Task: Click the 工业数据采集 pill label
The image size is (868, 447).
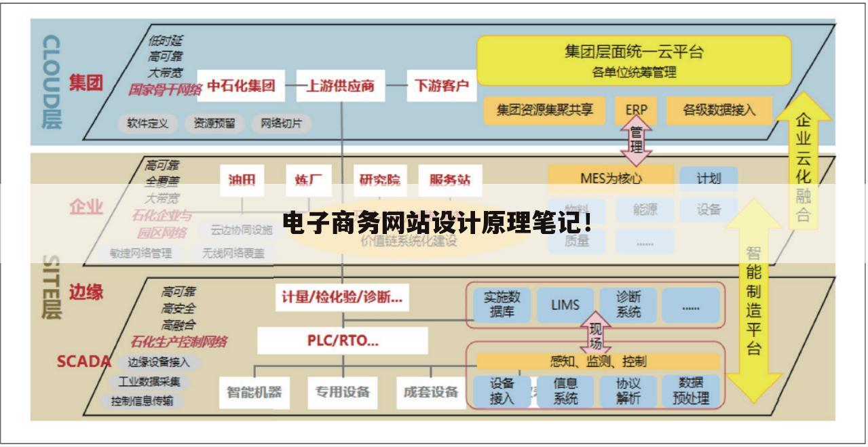Action: click(x=150, y=381)
